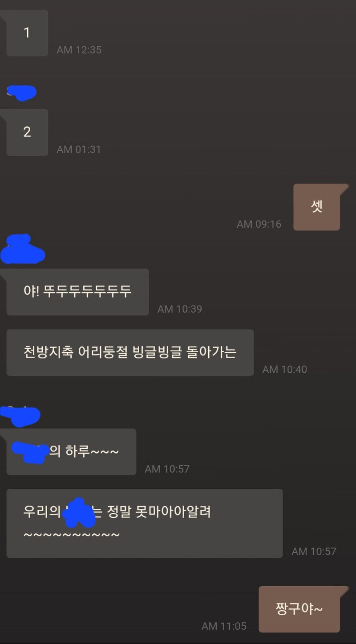The height and width of the screenshot is (644, 356).
Task: Tap the blue-scribbled word after "우리의"
Action: 78,513
